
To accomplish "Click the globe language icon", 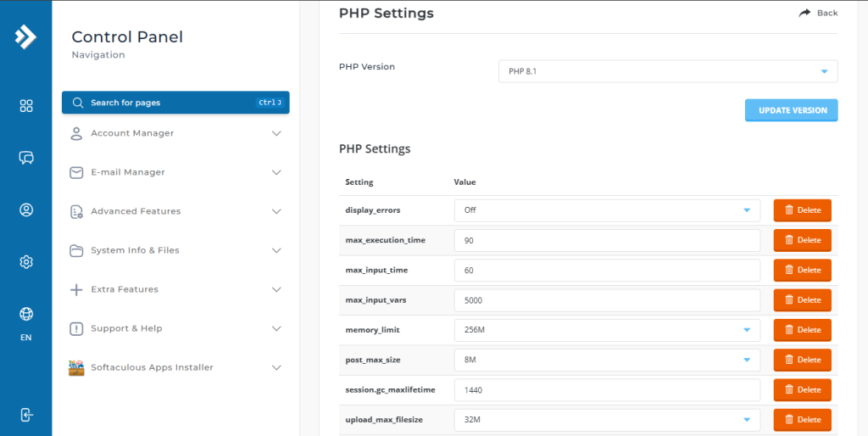I will click(x=26, y=315).
